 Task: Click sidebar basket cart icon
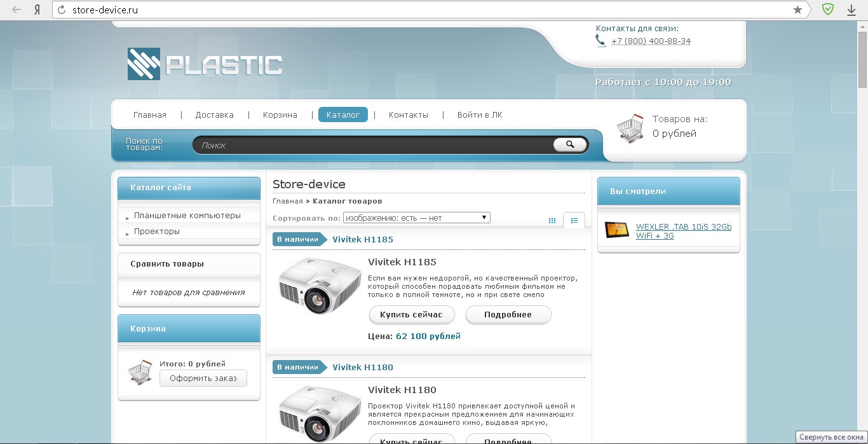pos(140,372)
